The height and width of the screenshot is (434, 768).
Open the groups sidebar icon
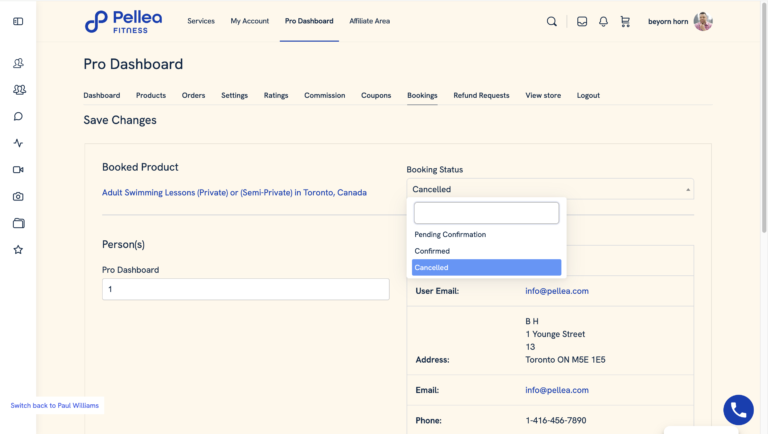pyautogui.click(x=19, y=90)
